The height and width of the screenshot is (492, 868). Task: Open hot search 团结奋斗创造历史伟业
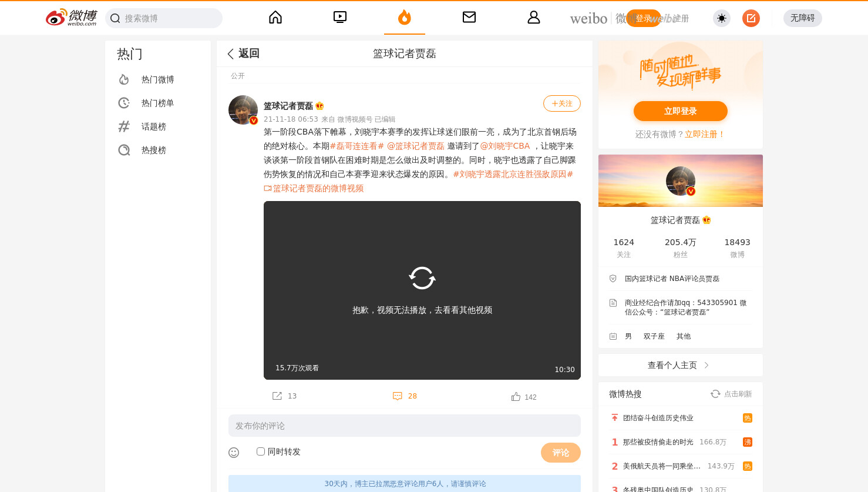(658, 418)
